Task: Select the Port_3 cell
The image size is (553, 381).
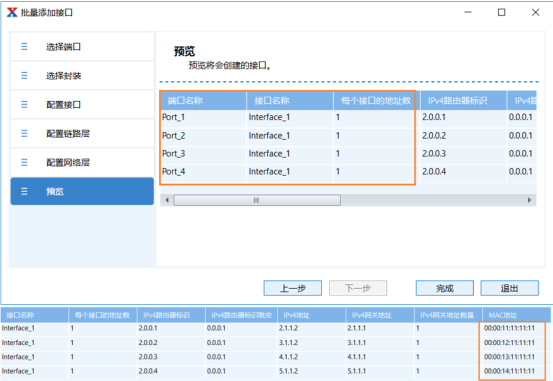Action: [203, 154]
